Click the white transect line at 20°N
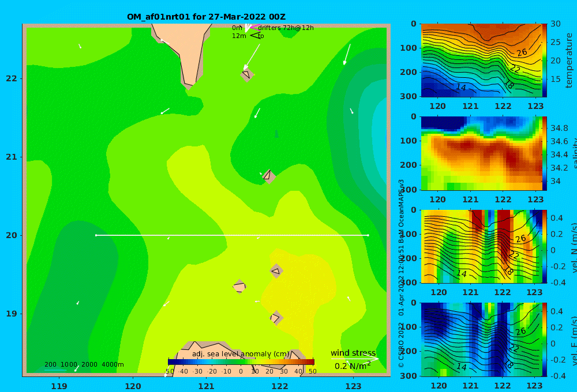 click(232, 235)
